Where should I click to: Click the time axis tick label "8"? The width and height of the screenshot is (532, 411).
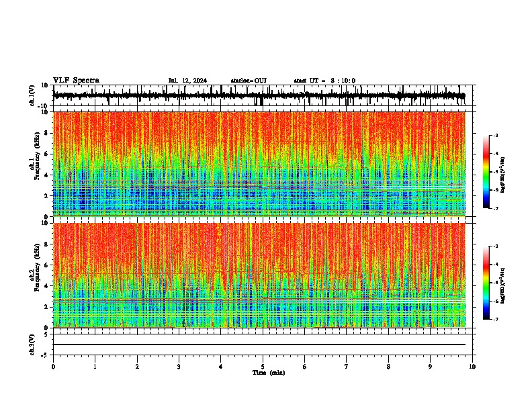388,367
